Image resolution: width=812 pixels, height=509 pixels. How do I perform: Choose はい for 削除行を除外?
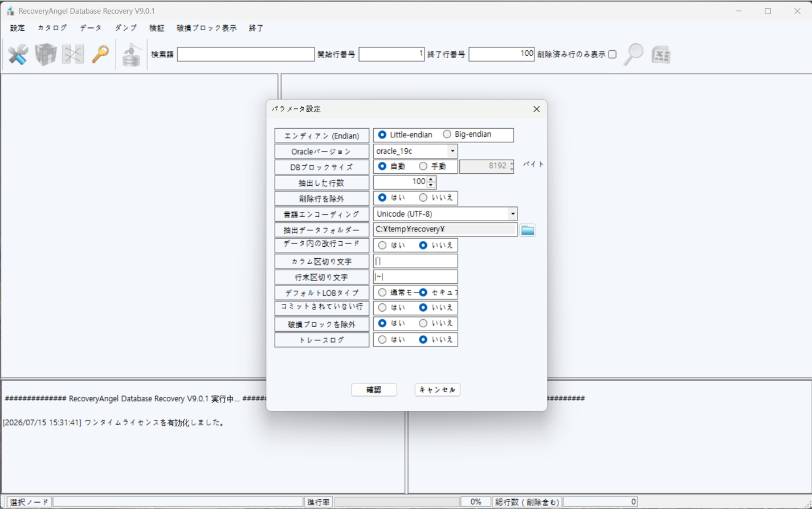coord(382,198)
